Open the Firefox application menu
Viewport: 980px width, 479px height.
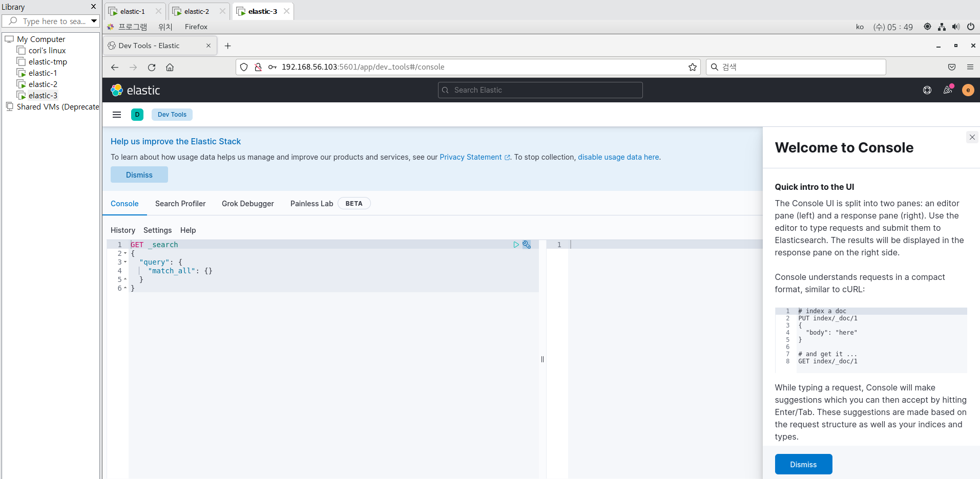(970, 67)
